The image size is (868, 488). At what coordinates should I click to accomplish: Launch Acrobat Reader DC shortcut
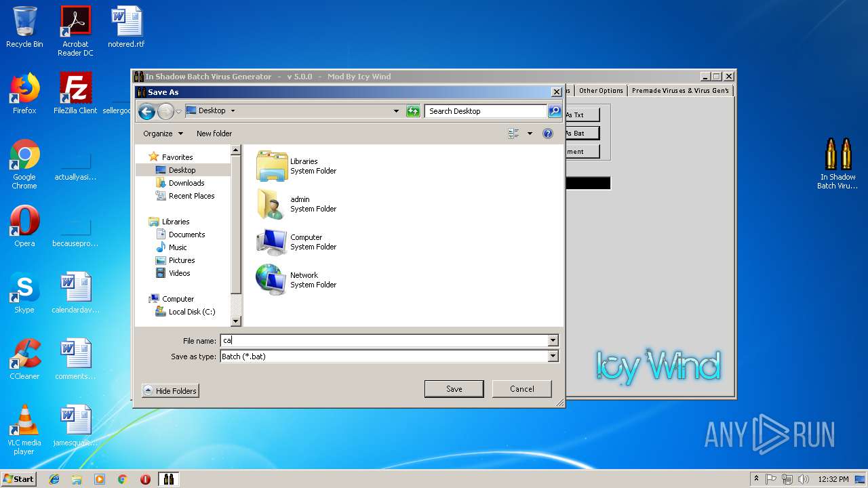pos(75,31)
